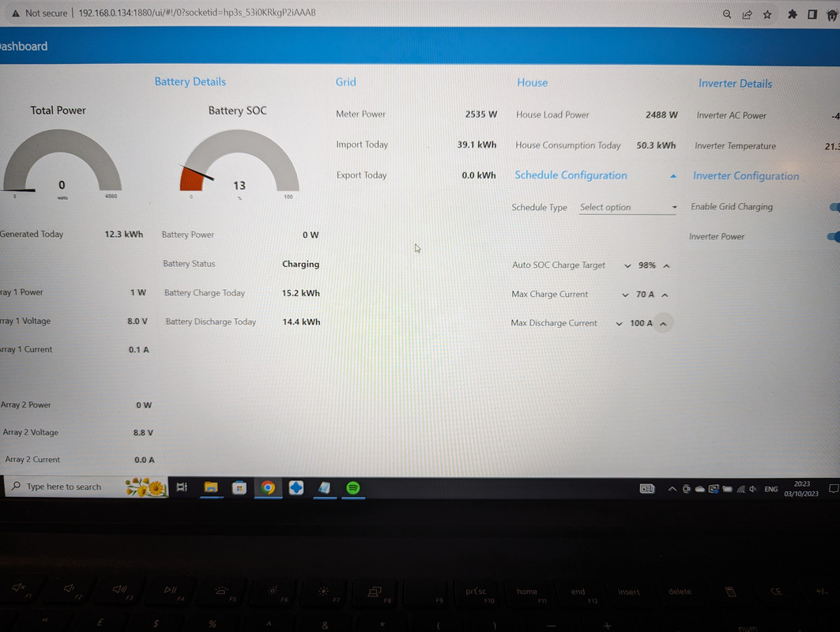
Task: Click in the browser address bar URL
Action: [197, 13]
